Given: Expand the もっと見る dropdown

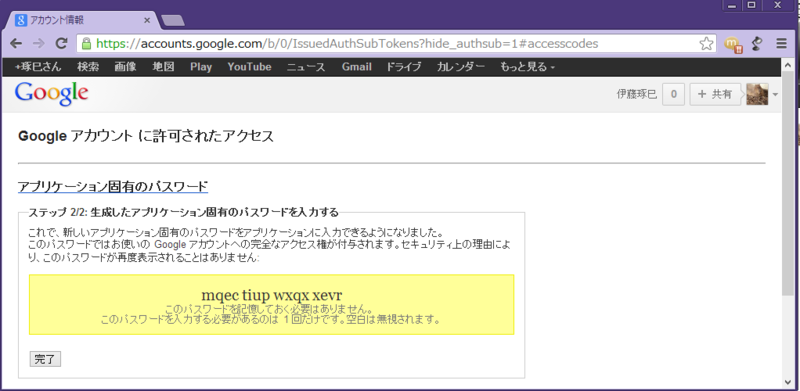Looking at the screenshot, I should (528, 67).
